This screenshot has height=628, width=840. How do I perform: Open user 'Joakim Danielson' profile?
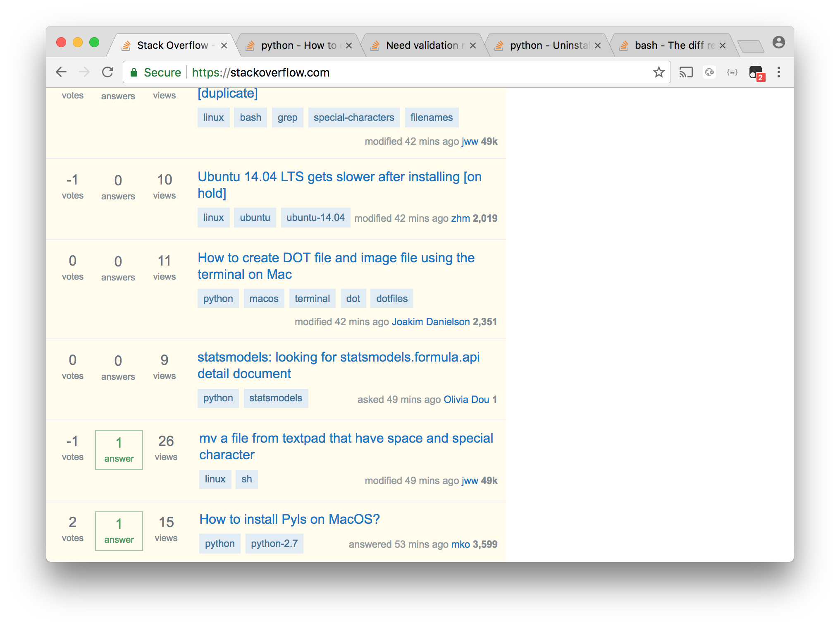click(431, 322)
